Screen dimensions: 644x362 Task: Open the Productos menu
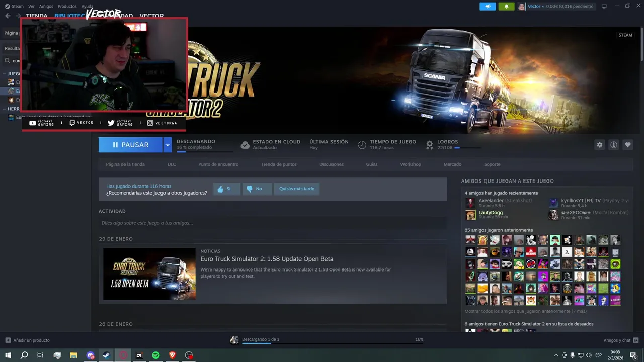pyautogui.click(x=67, y=6)
